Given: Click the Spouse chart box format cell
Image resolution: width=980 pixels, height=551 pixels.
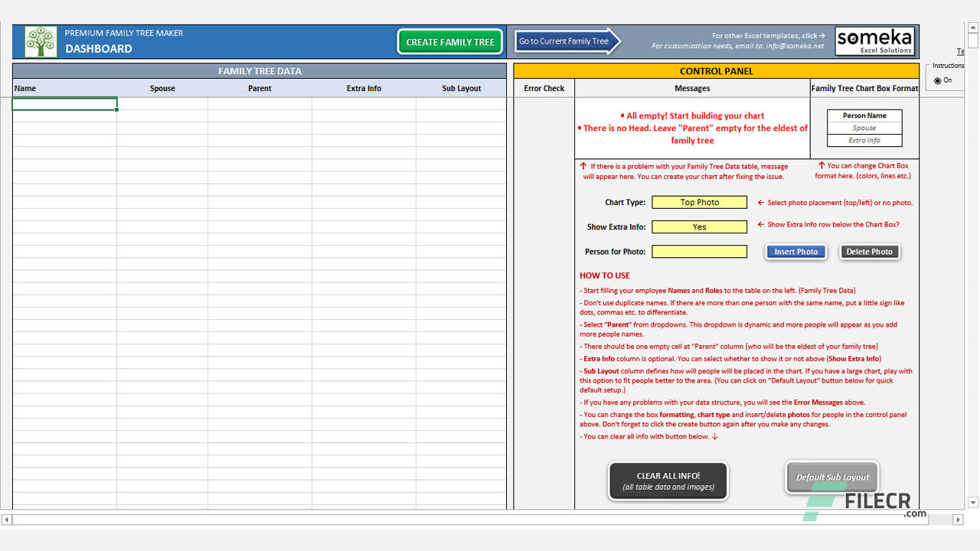Looking at the screenshot, I should point(864,128).
